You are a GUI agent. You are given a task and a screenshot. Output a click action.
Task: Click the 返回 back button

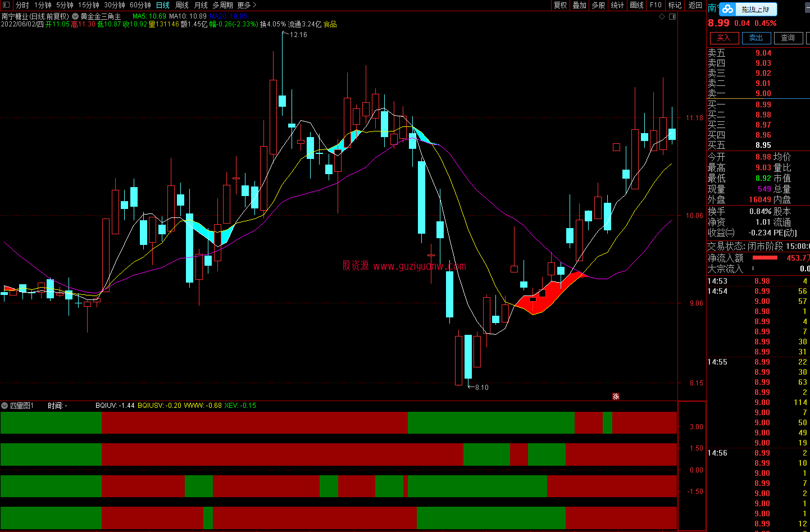tap(695, 5)
